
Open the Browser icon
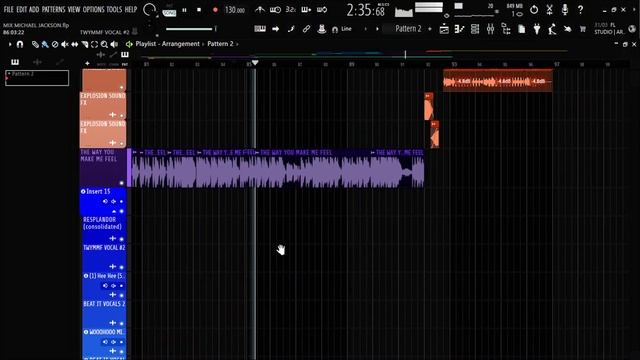[x=506, y=29]
